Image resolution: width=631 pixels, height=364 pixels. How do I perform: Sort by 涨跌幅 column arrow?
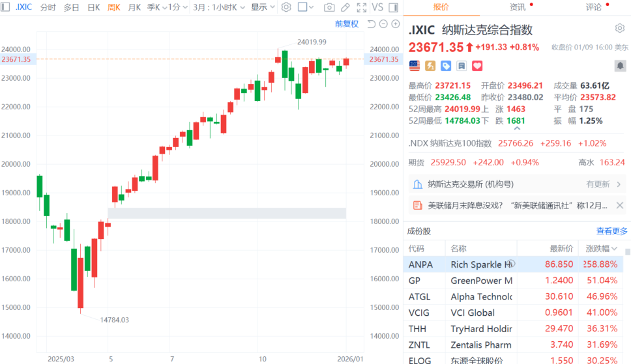tap(614, 249)
